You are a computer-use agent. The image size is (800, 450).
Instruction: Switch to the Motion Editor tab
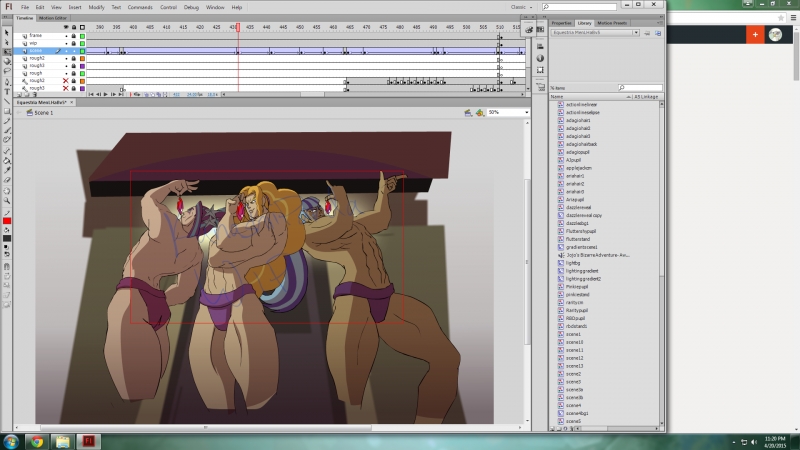tap(53, 18)
